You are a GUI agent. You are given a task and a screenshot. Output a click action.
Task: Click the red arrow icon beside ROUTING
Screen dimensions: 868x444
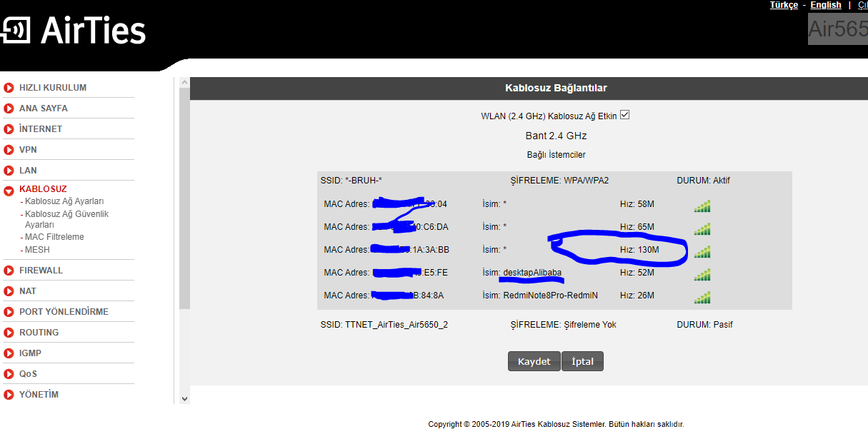[x=9, y=333]
